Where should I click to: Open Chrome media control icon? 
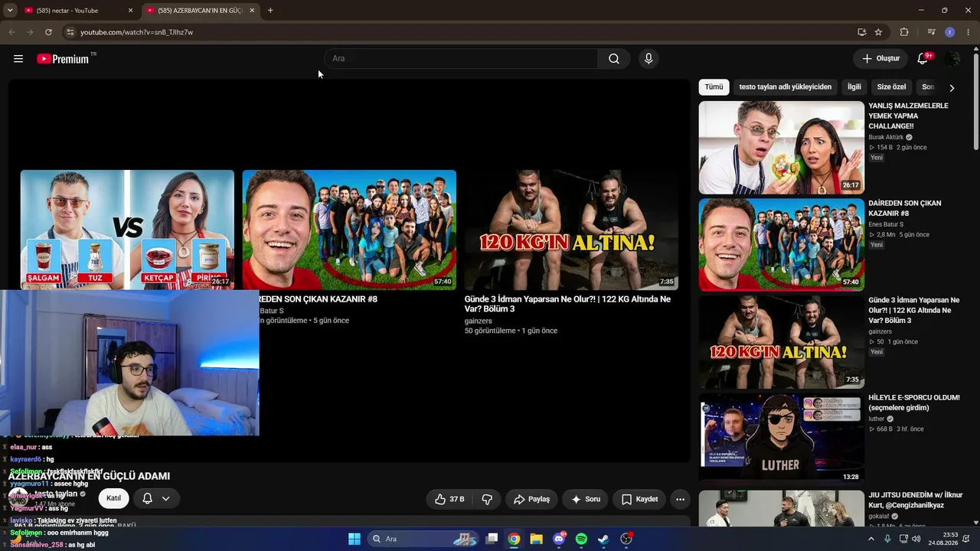931,32
